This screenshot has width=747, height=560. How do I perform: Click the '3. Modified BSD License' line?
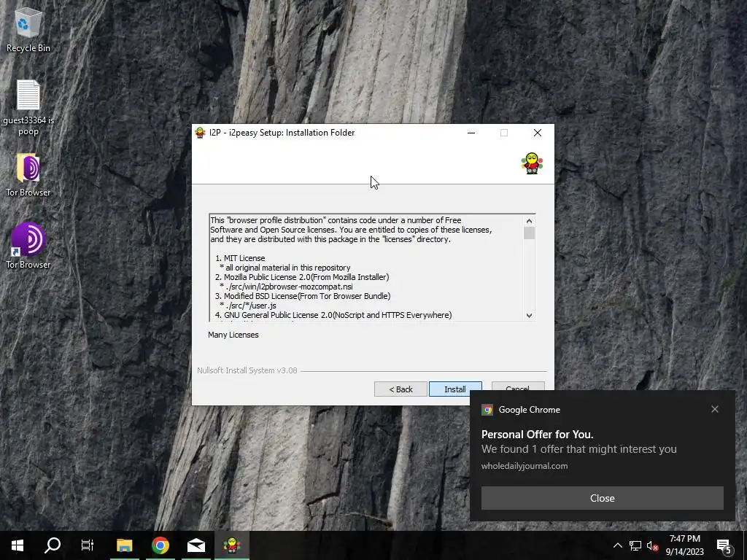(303, 296)
